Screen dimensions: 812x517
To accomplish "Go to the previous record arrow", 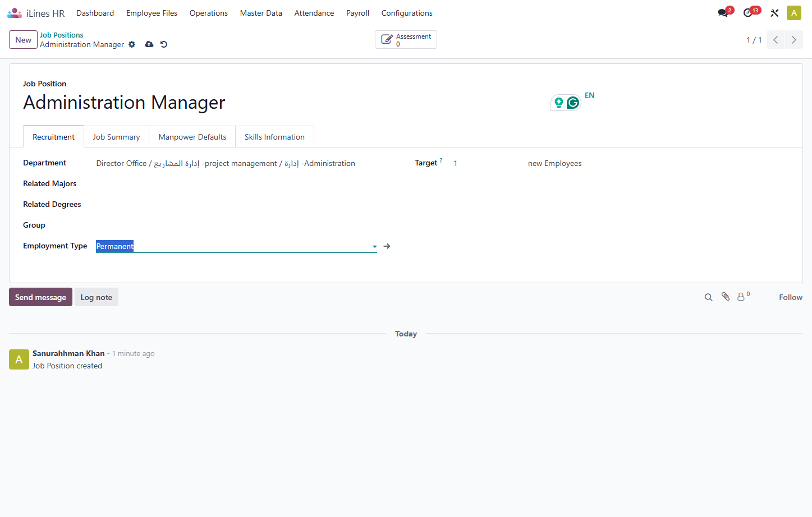I will coord(776,40).
